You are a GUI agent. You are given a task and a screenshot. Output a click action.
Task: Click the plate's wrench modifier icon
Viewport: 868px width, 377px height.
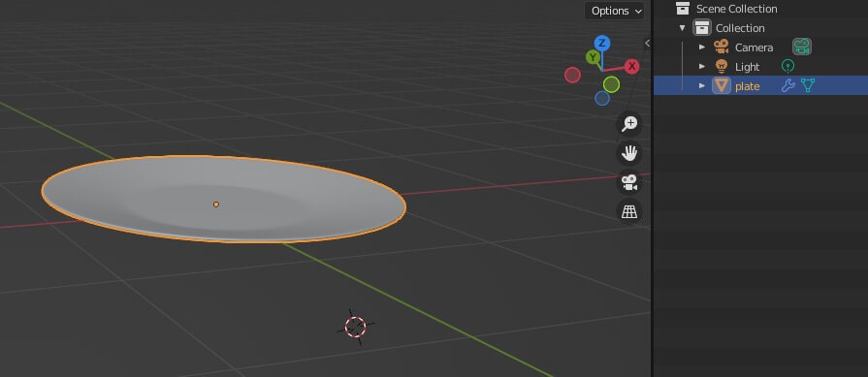tap(788, 85)
